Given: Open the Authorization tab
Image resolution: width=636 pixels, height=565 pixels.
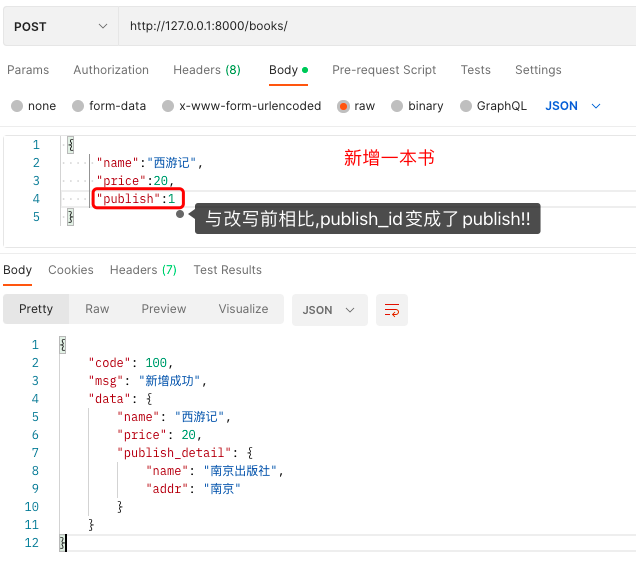Looking at the screenshot, I should click(111, 70).
